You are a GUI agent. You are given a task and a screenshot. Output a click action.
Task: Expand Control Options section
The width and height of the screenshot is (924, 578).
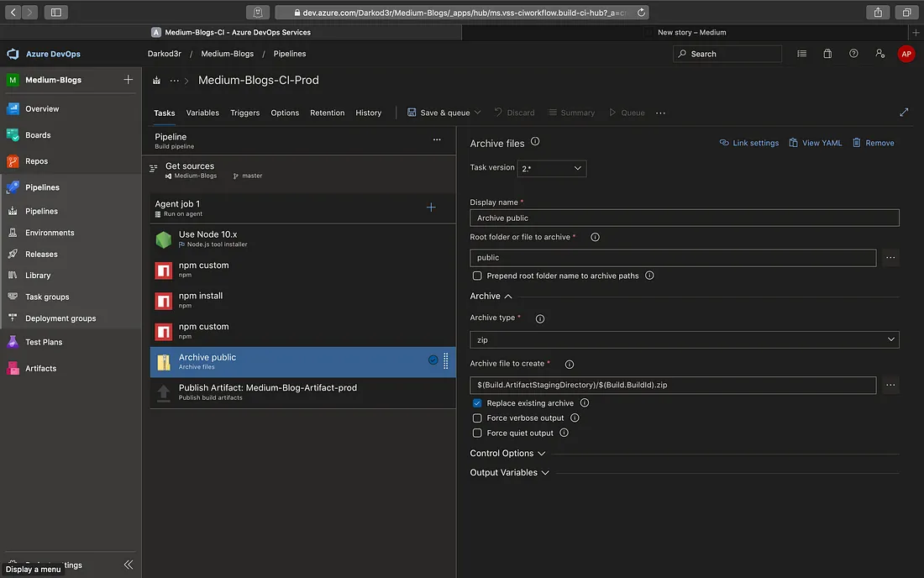(507, 453)
